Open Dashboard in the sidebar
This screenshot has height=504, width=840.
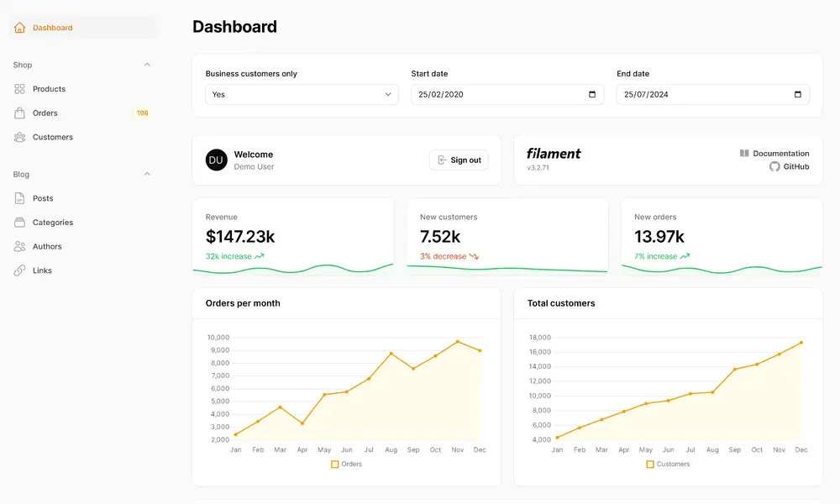[83, 28]
